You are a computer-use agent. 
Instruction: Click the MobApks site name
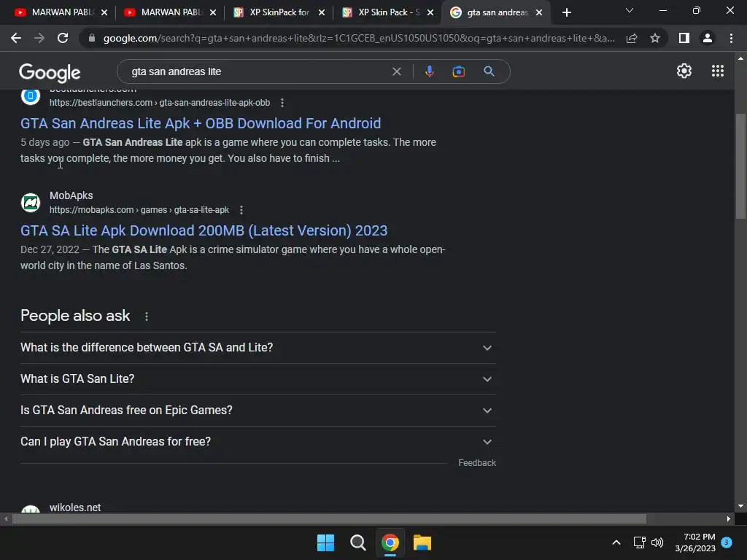[x=71, y=195]
